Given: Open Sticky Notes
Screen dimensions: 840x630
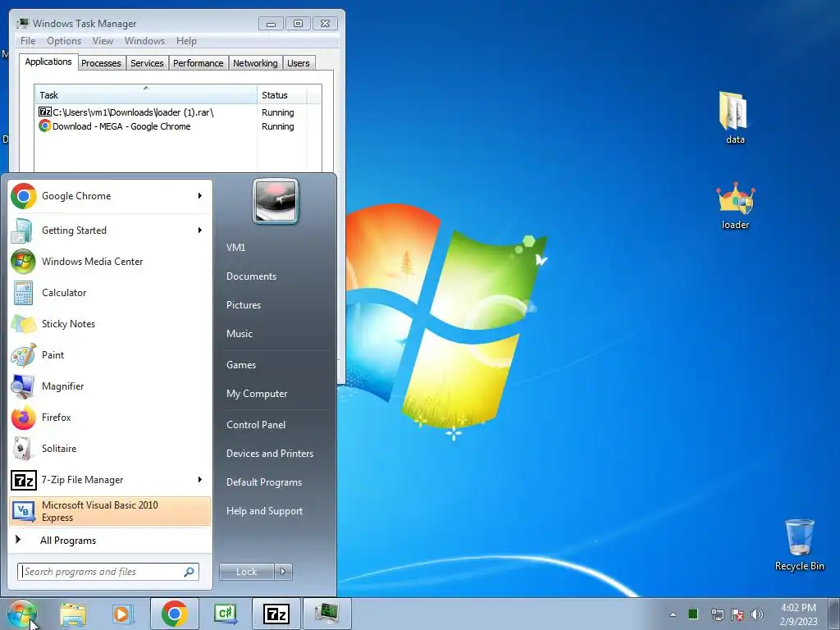Looking at the screenshot, I should tap(110, 323).
